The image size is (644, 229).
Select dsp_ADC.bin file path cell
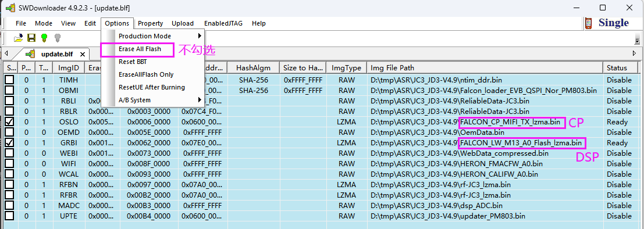485,205
